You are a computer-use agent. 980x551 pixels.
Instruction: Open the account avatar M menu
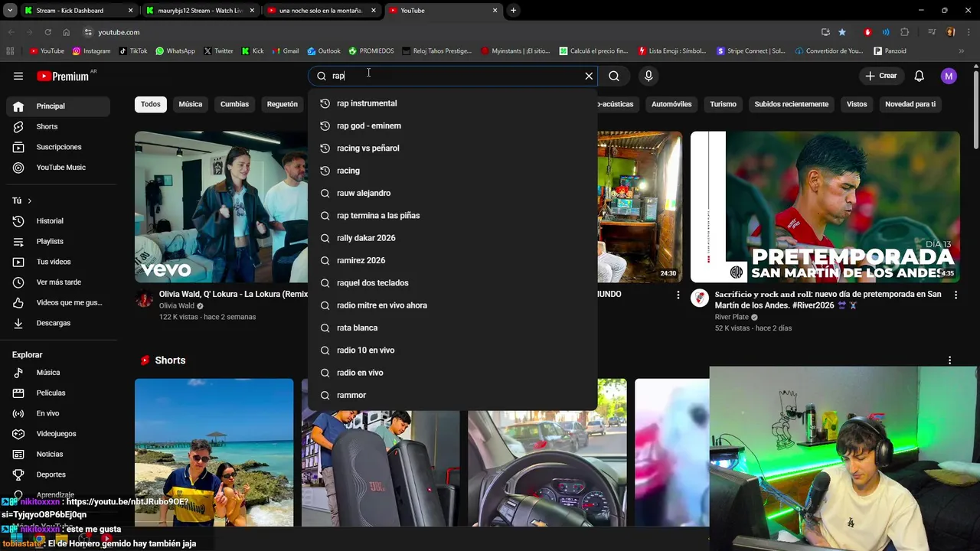[949, 76]
